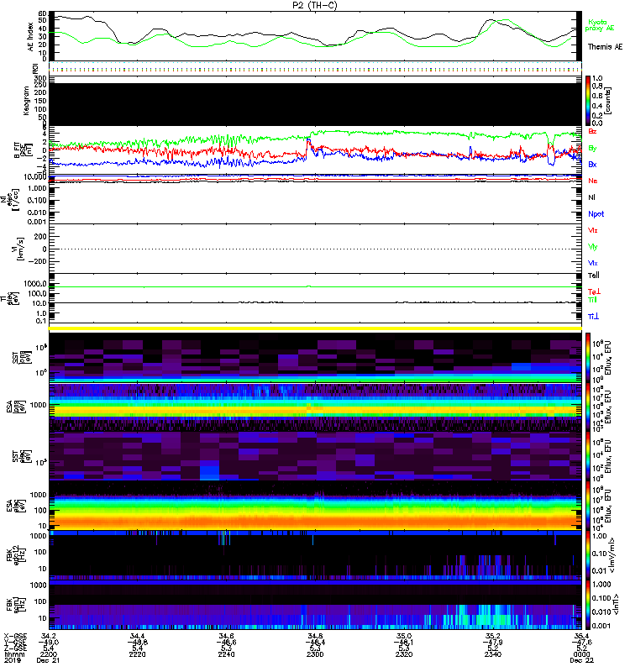This screenshot has height=672, width=630.
Task: Click the '2220' time tick label
Action: (x=137, y=654)
